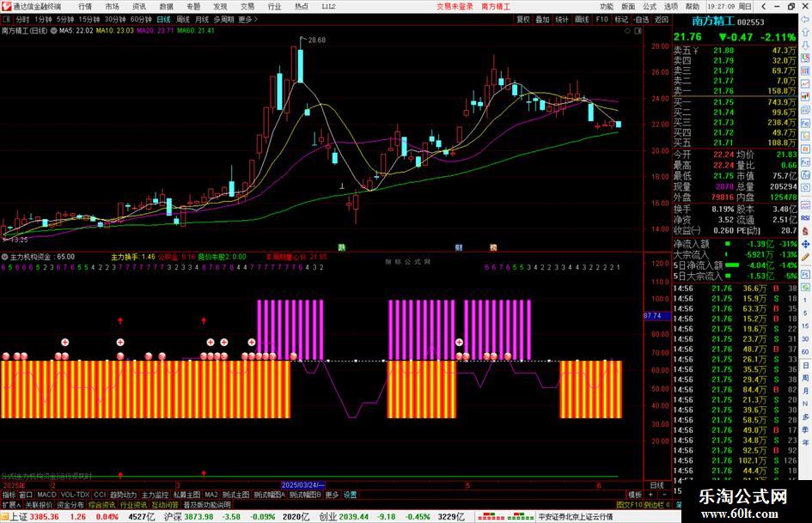The width and height of the screenshot is (812, 523).
Task: Open 综合资讯 tab
Action: (x=102, y=504)
